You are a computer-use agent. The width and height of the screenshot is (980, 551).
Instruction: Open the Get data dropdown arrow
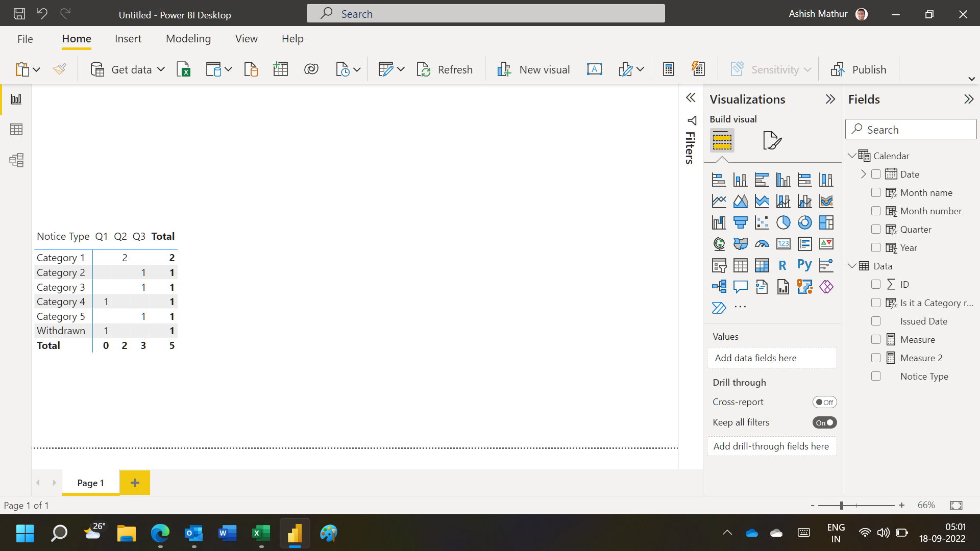point(161,69)
